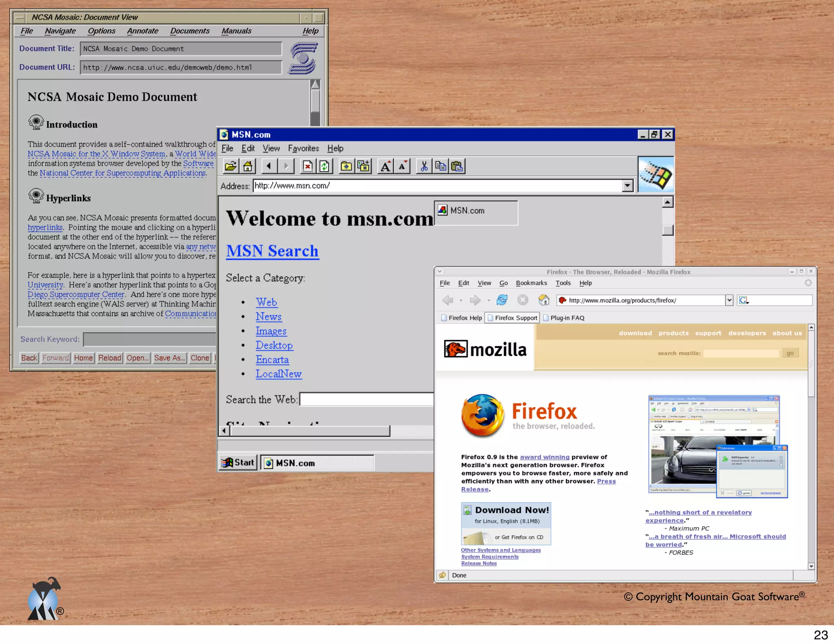The width and height of the screenshot is (834, 644).
Task: Click the Encarta category link
Action: (272, 359)
